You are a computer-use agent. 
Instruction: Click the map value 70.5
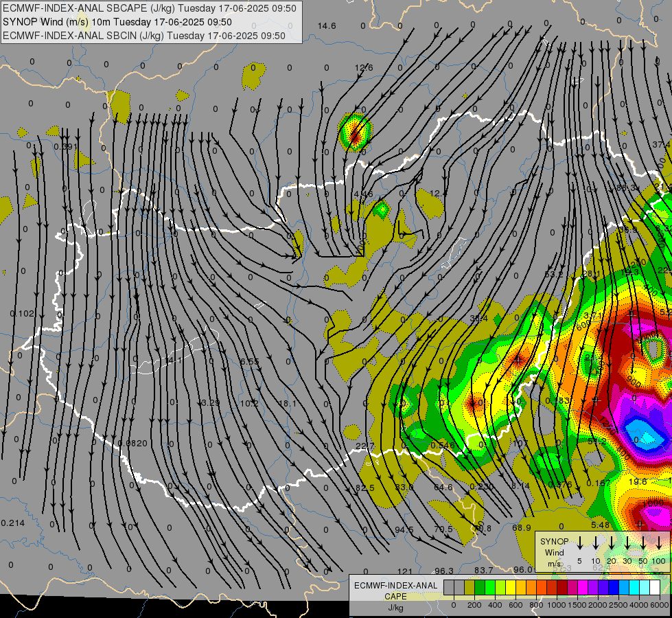pyautogui.click(x=443, y=529)
